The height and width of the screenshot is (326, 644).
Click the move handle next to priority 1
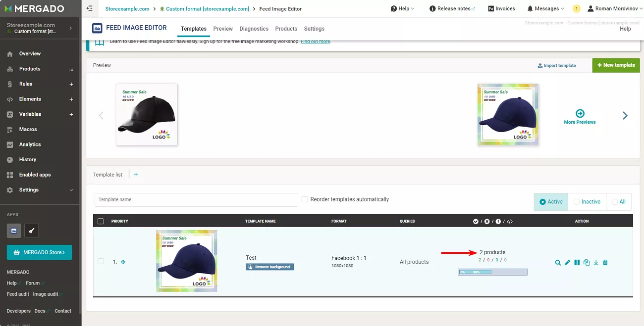pos(123,262)
